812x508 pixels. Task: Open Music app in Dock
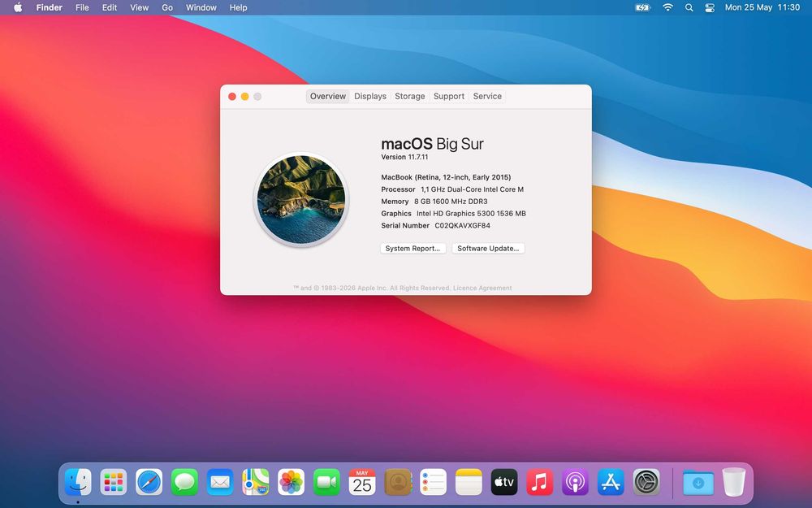coord(540,482)
